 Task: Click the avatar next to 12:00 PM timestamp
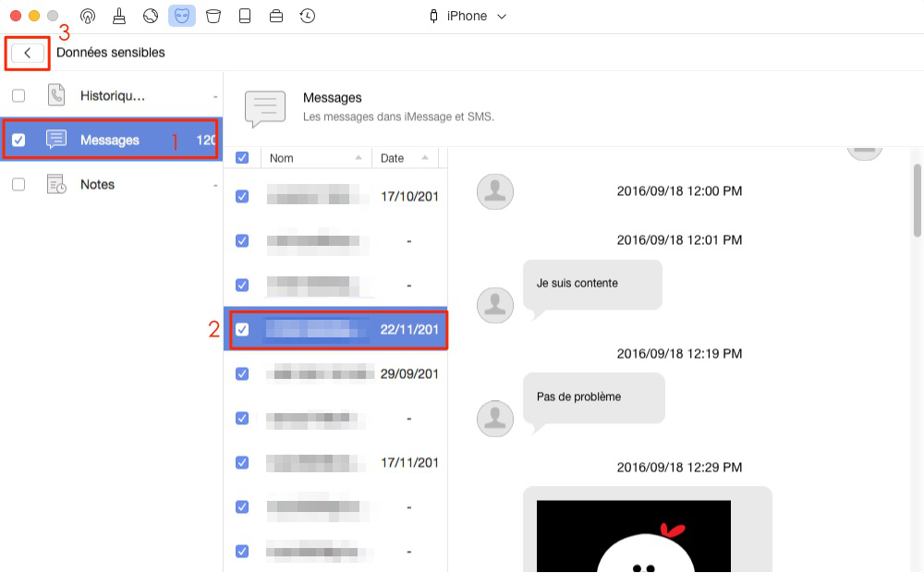pyautogui.click(x=495, y=191)
